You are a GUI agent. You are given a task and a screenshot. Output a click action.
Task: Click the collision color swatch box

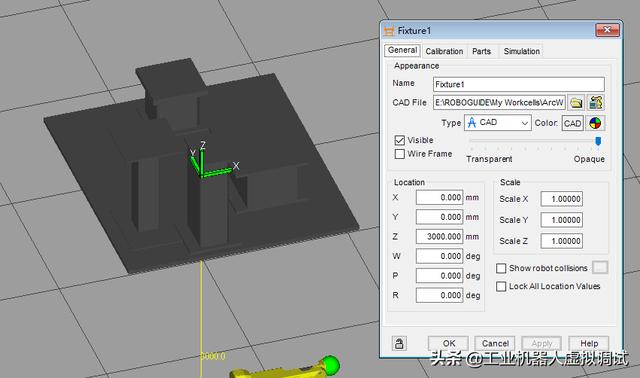[600, 268]
